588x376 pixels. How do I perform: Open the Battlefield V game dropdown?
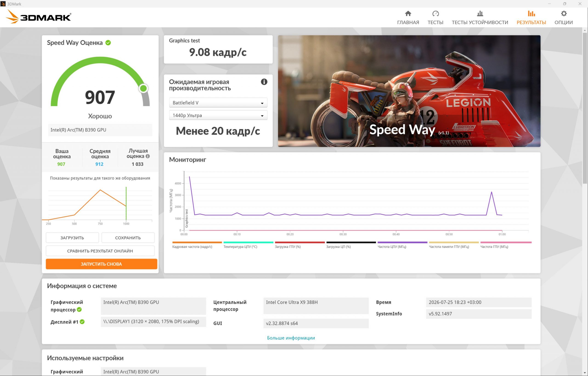218,103
